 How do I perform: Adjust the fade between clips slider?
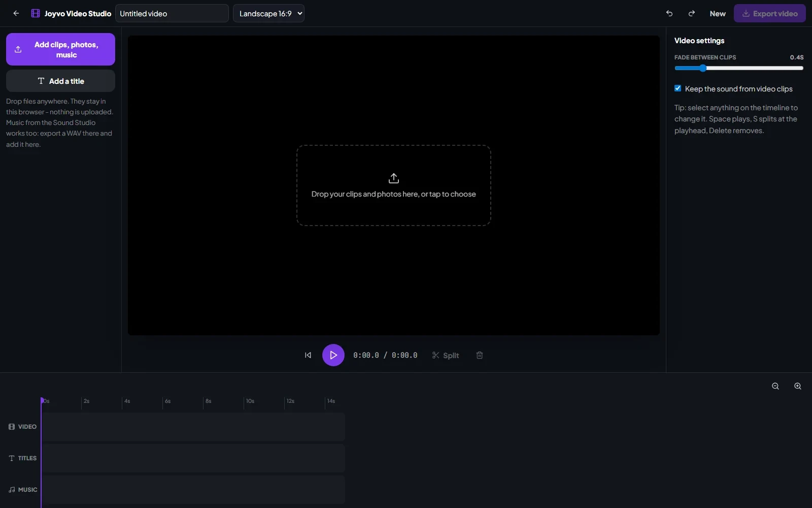point(739,68)
